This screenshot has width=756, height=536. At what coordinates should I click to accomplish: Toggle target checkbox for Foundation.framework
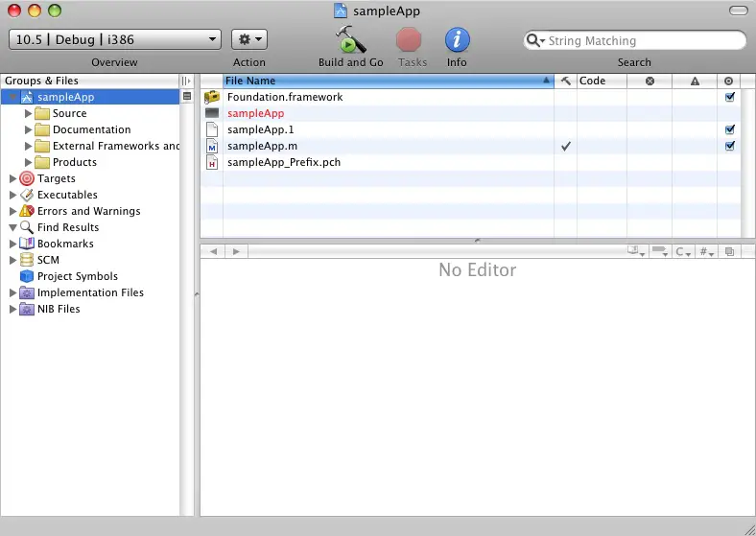(730, 97)
